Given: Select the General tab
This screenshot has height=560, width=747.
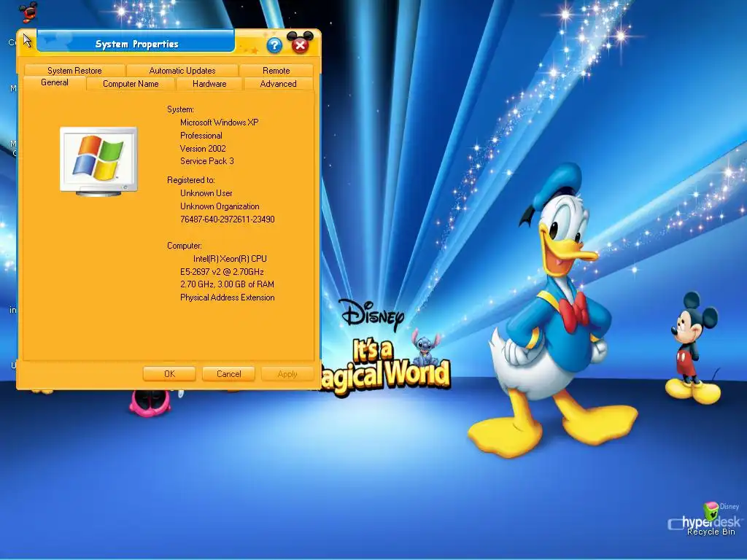Looking at the screenshot, I should (x=54, y=83).
